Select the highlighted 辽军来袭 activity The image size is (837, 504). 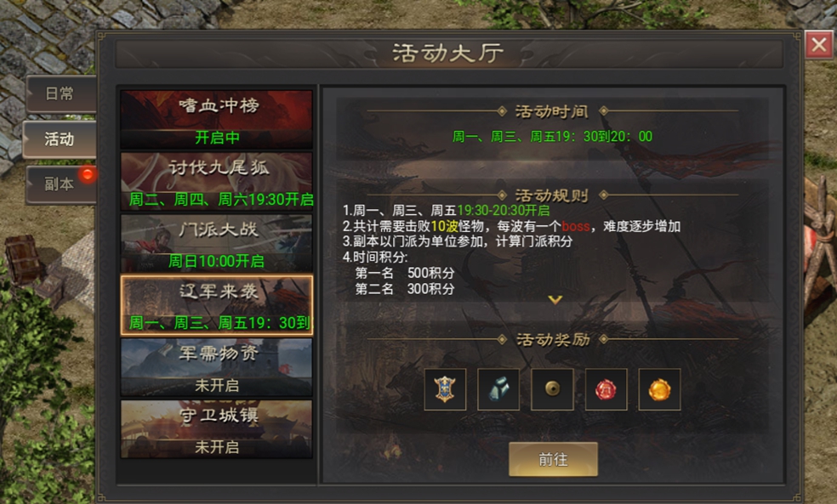(217, 305)
